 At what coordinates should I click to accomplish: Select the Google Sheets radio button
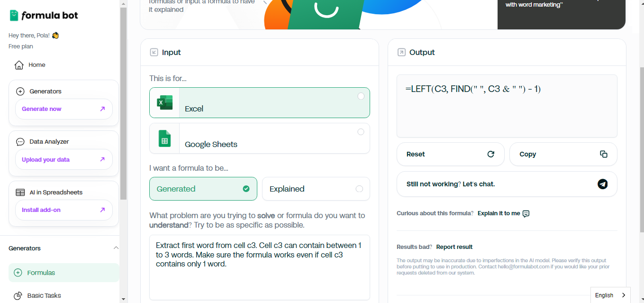[x=361, y=132]
